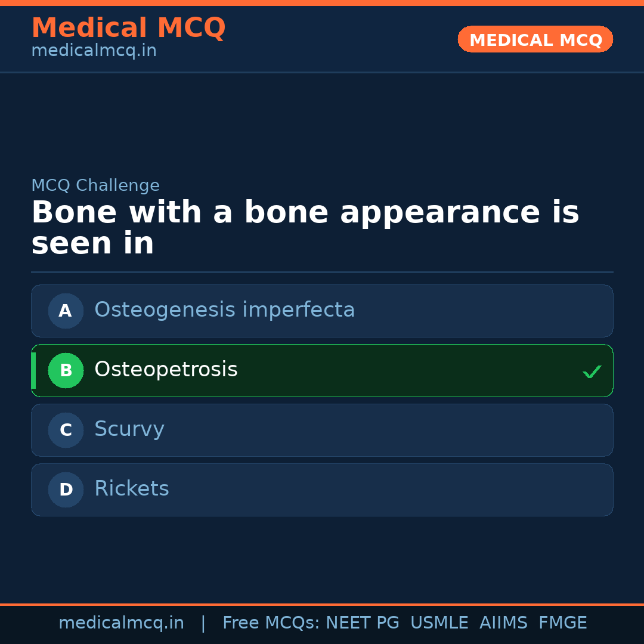
Task: Click the MEDICAL MCQ orange badge
Action: tap(535, 39)
